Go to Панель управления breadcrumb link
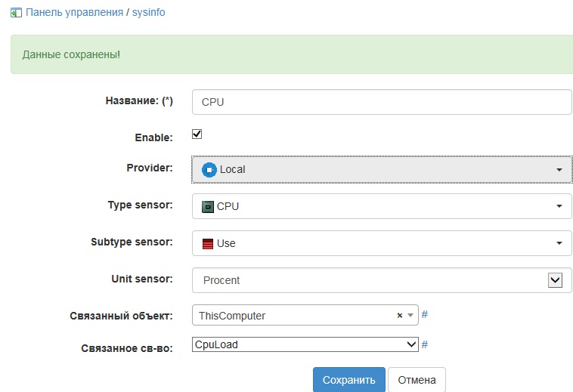This screenshot has height=392, width=573. (x=74, y=13)
